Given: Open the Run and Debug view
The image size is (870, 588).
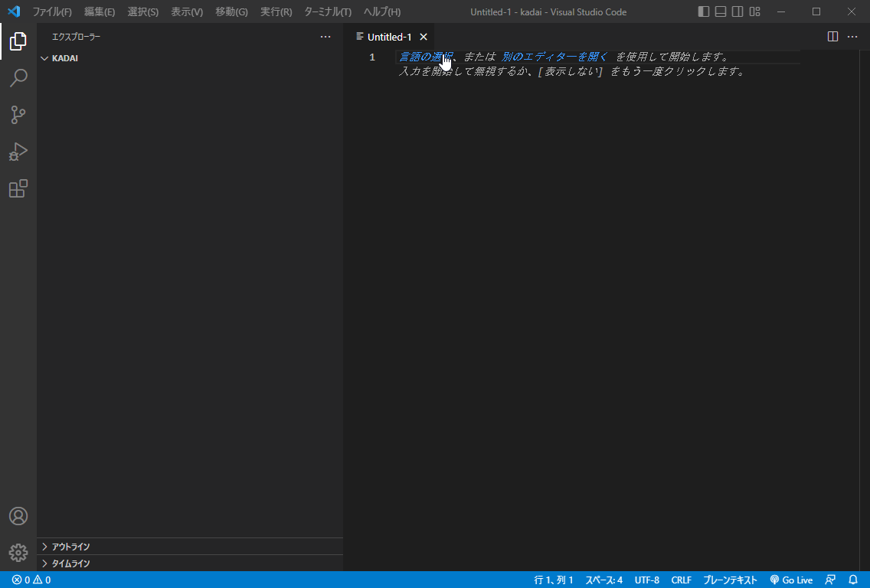Looking at the screenshot, I should click(x=18, y=152).
